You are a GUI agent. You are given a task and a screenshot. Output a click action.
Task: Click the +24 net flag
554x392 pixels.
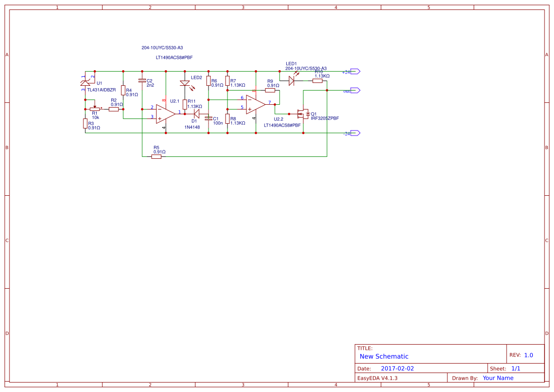354,71
